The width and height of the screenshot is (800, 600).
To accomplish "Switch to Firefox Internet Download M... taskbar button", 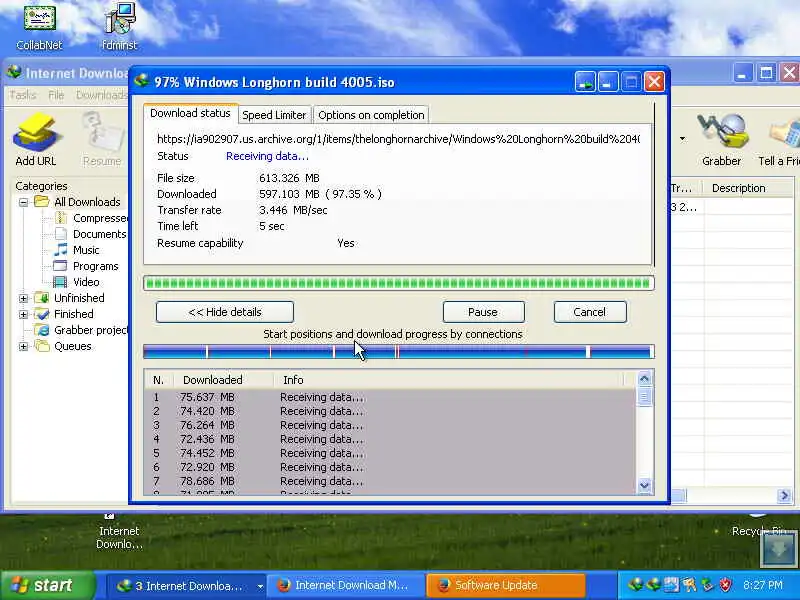I will coord(346,585).
